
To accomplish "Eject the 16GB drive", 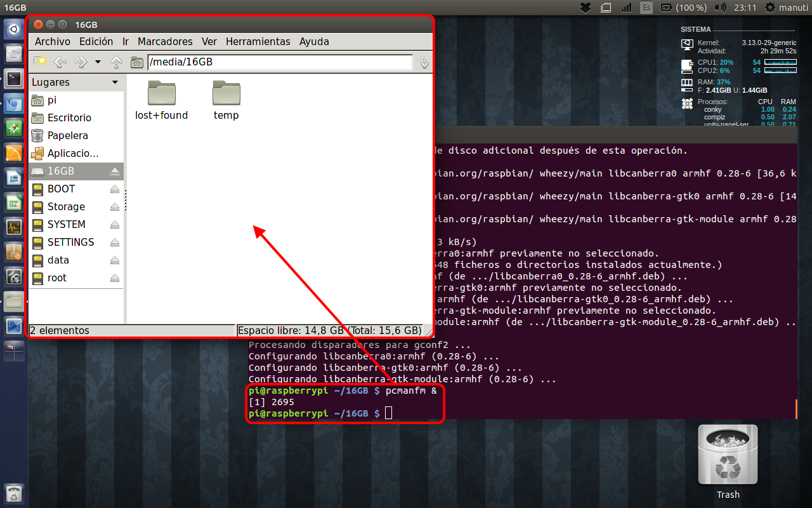I will coord(114,171).
